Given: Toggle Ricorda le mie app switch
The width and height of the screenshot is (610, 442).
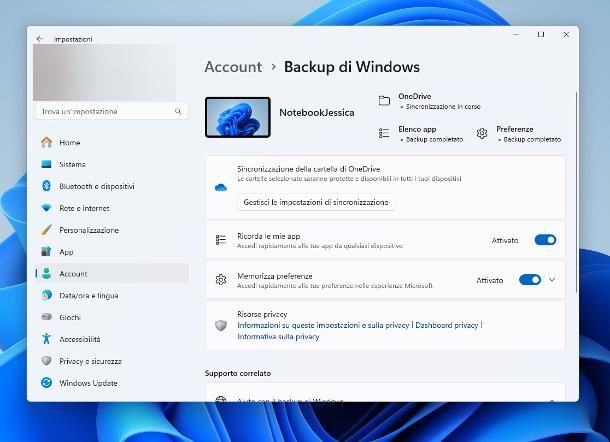Looking at the screenshot, I should (545, 240).
